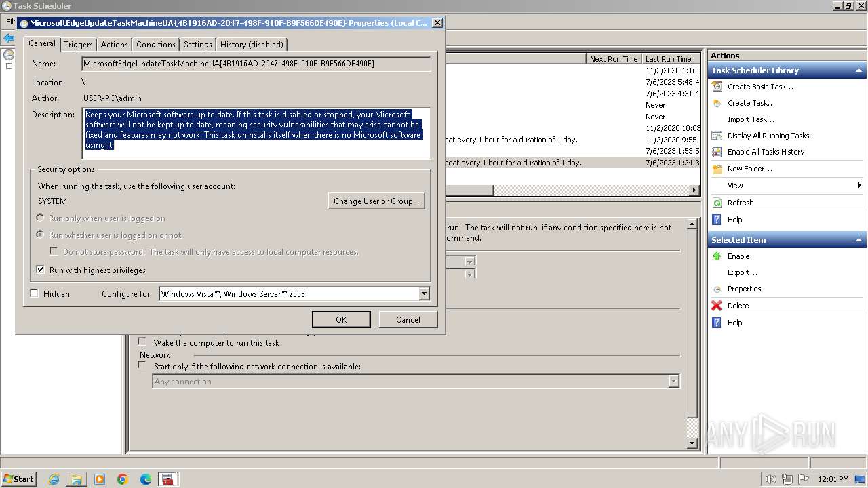Click the red toolbox taskbar icon
868x488 pixels.
coord(167,479)
